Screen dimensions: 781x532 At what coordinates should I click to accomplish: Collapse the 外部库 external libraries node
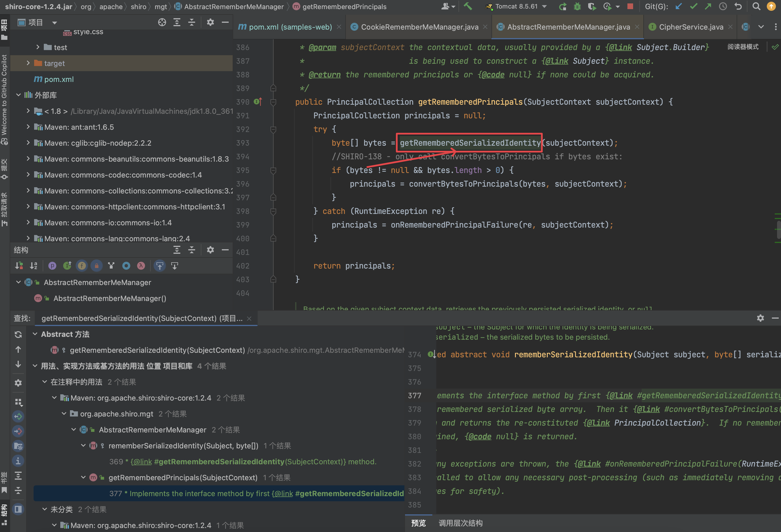18,95
